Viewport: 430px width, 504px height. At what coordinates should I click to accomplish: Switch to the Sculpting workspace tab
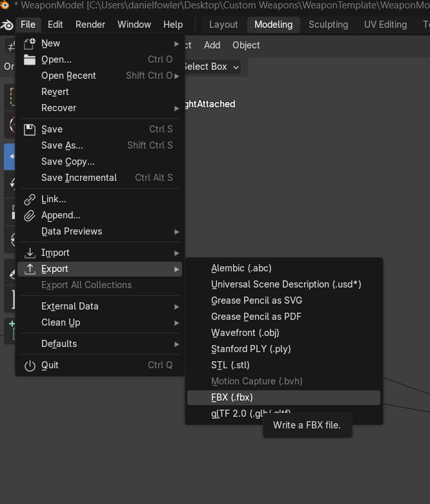point(328,25)
